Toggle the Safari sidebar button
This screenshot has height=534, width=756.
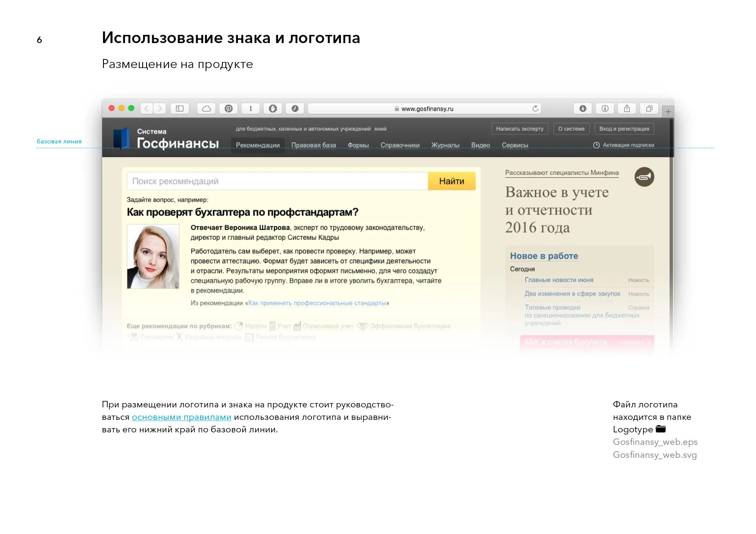coord(180,109)
